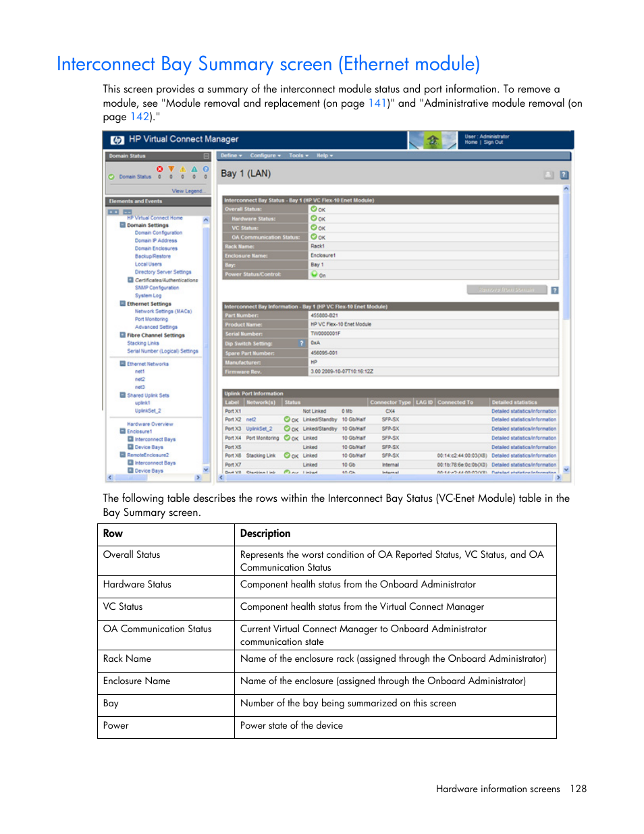Open the Domain Status link

135,177
